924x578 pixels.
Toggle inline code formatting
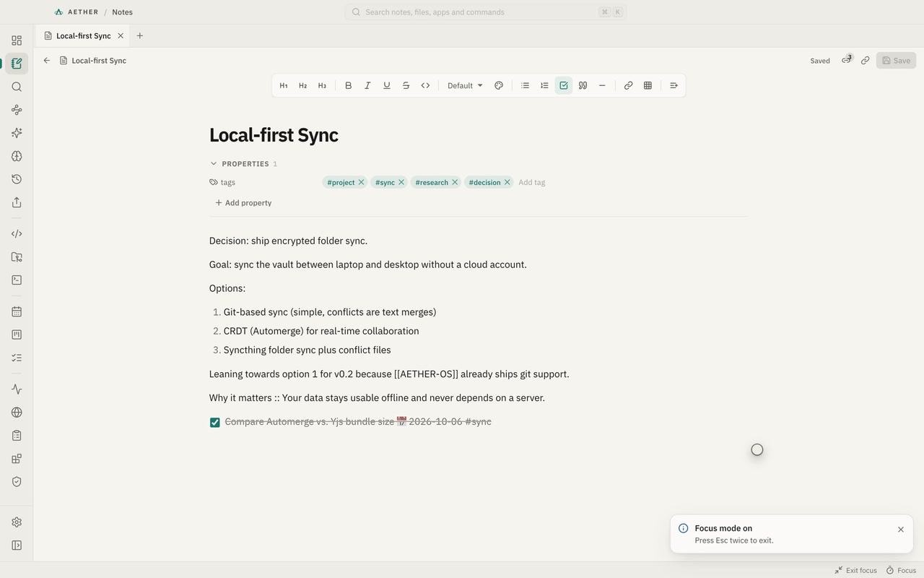click(425, 85)
